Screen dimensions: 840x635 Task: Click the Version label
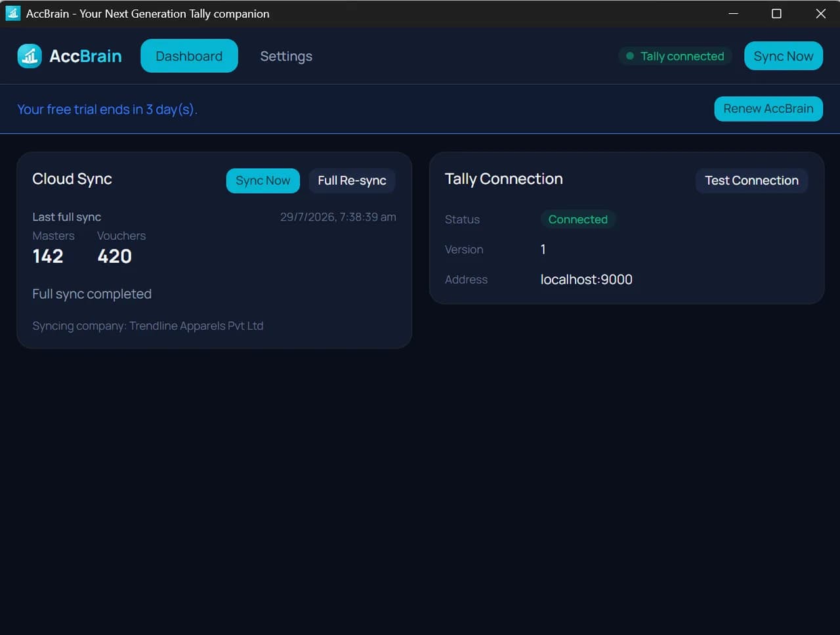[x=464, y=250]
